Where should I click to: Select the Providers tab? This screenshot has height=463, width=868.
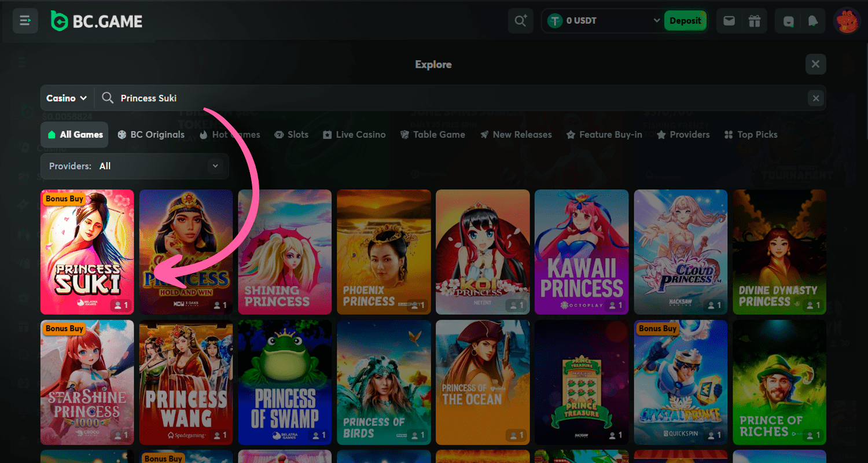[683, 134]
